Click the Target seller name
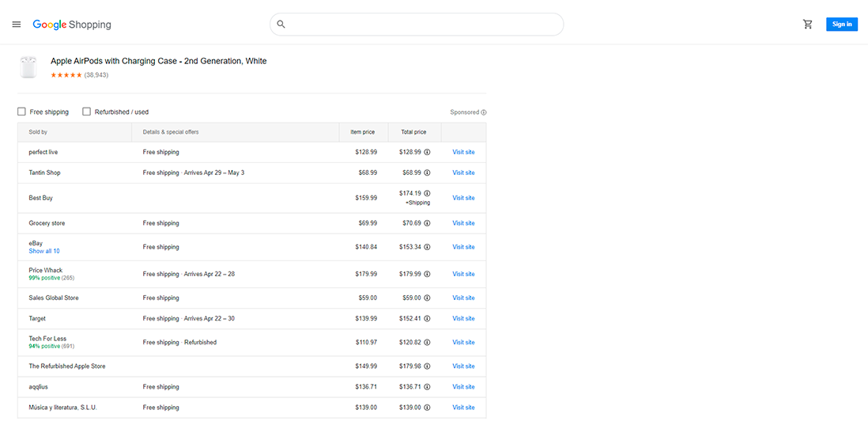This screenshot has width=868, height=425. 37,319
